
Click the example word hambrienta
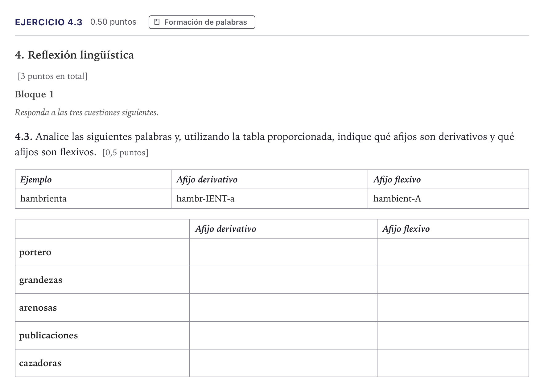(x=43, y=198)
